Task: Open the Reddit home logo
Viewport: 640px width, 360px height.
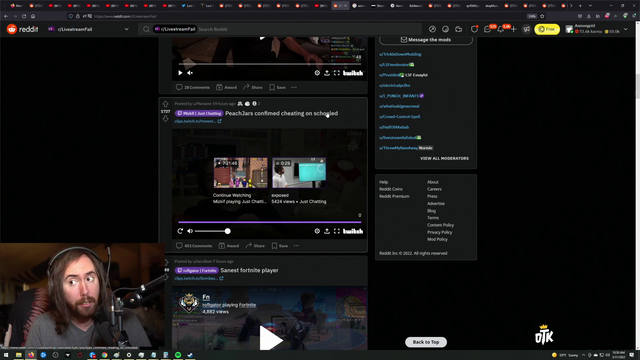Action: pos(22,29)
